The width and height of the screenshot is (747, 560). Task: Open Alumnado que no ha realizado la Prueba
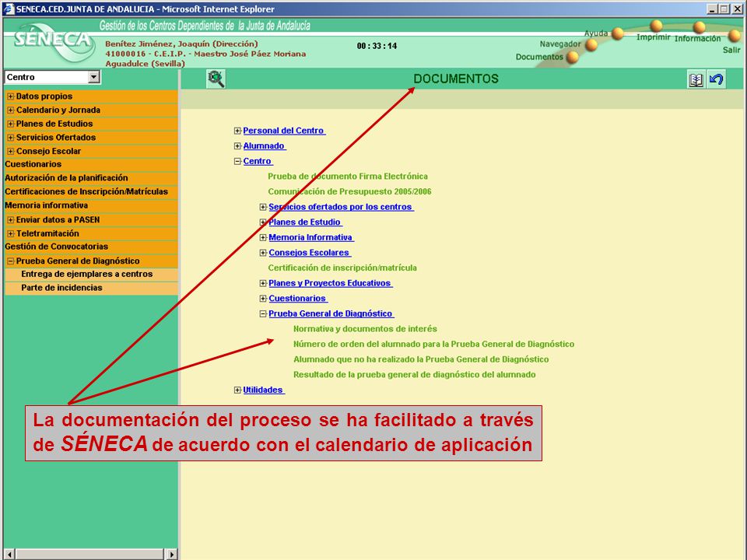pos(421,359)
